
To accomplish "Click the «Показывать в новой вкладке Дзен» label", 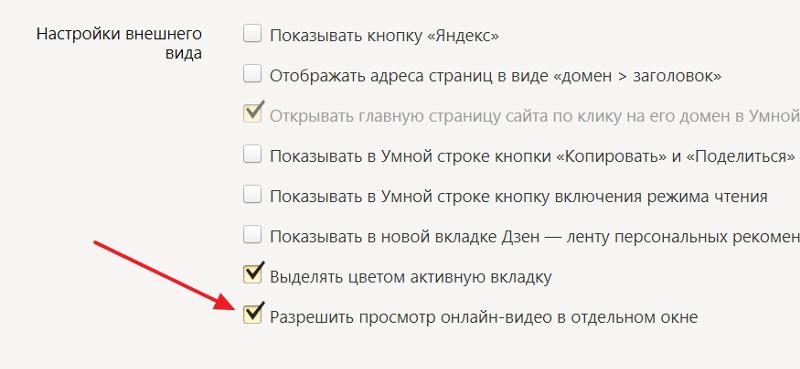I will (535, 237).
